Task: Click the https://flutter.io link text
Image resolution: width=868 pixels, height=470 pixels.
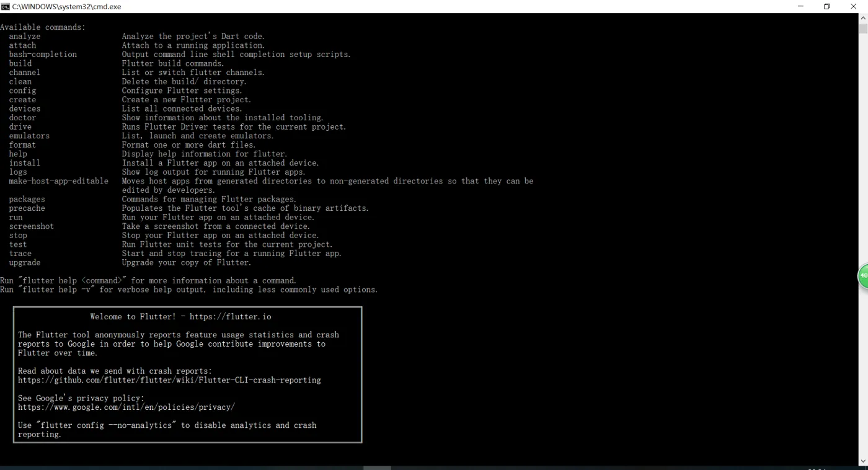Action: (x=230, y=317)
